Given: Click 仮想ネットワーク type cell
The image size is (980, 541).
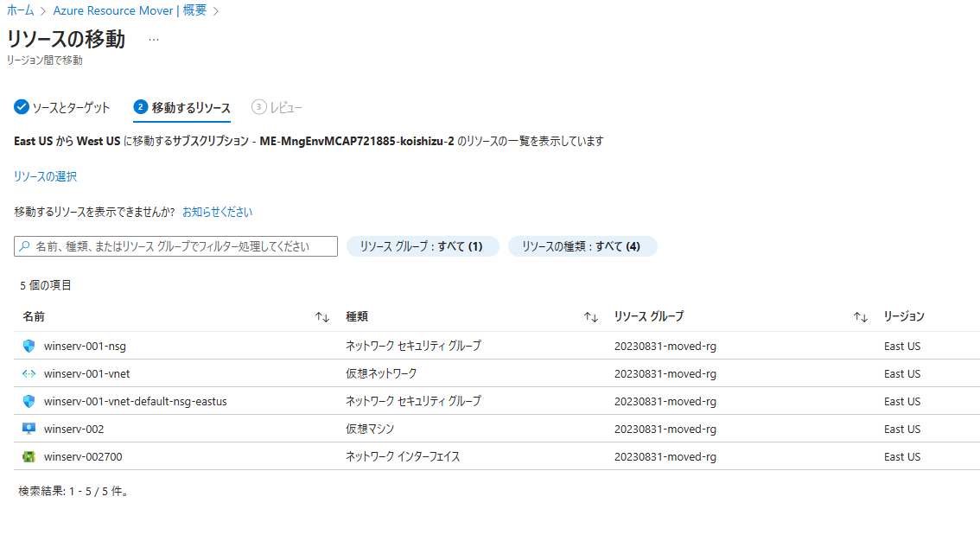Looking at the screenshot, I should click(x=381, y=373).
